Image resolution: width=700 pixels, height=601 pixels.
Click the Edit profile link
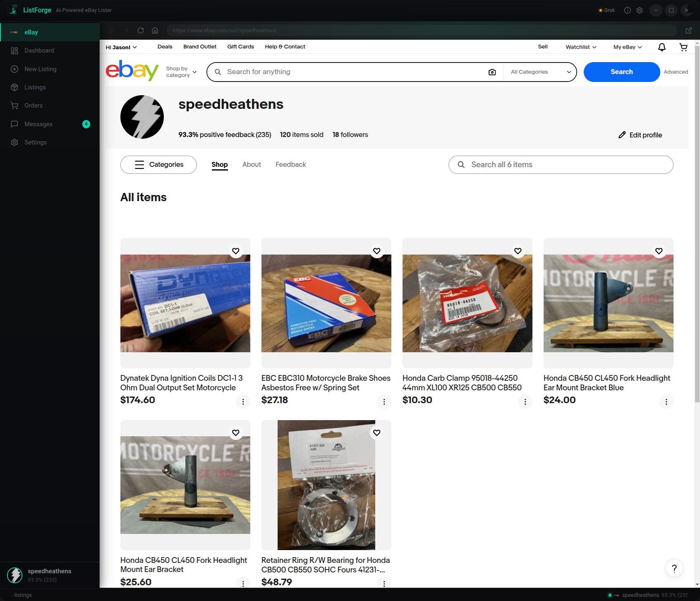(x=640, y=135)
